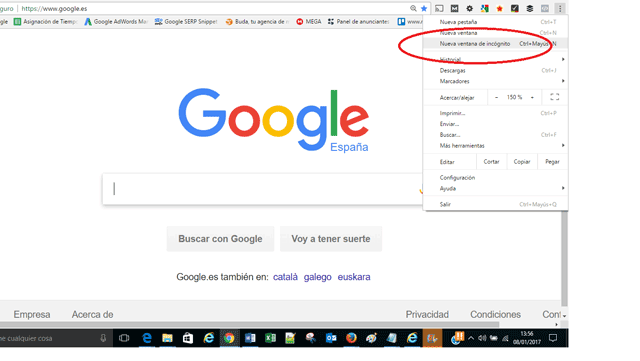Image resolution: width=640 pixels, height=361 pixels.
Task: Expand the Marcadores submenu
Action: (496, 81)
